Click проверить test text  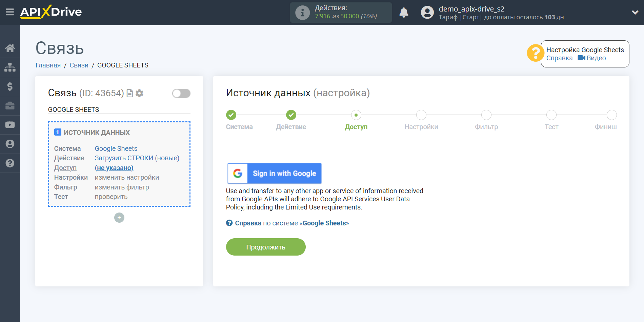[x=111, y=197]
